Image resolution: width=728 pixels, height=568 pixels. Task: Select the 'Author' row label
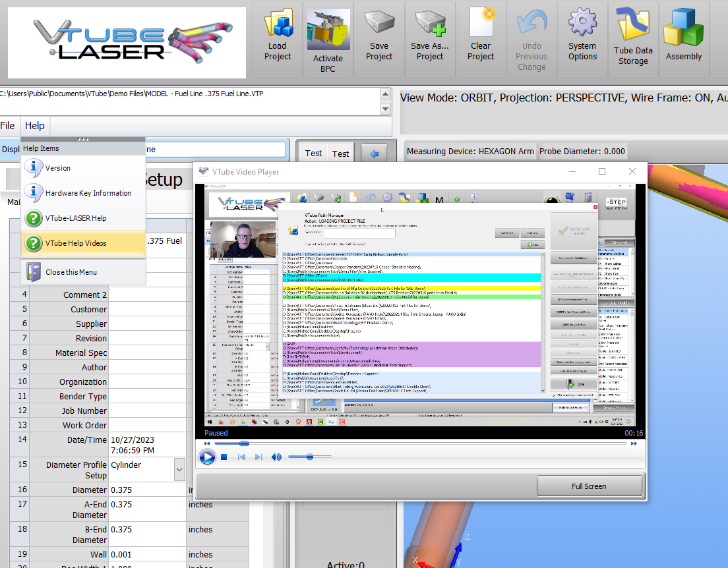point(94,367)
